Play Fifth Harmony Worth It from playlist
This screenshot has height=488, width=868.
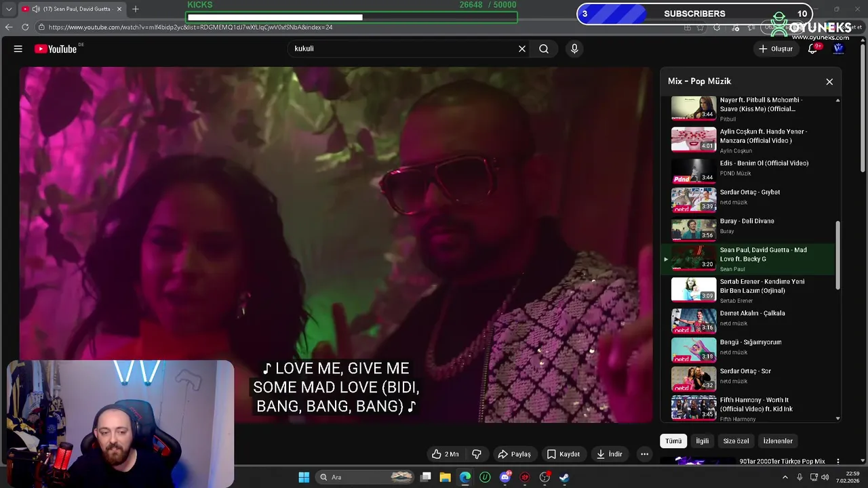748,409
